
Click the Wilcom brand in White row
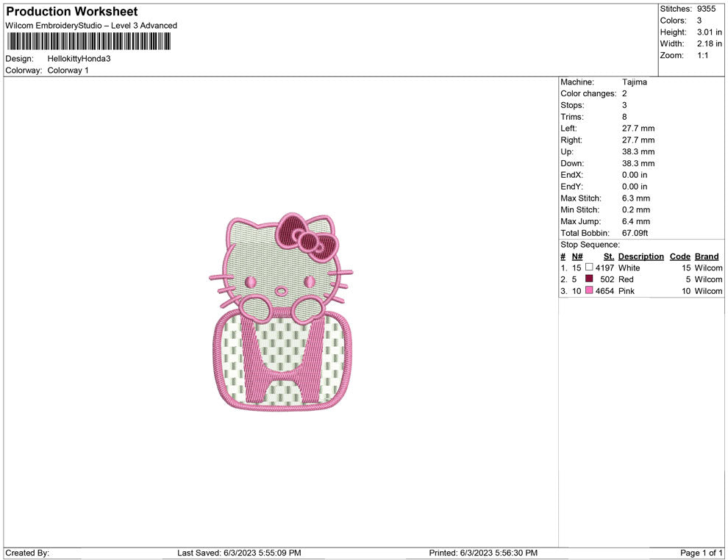coord(708,268)
